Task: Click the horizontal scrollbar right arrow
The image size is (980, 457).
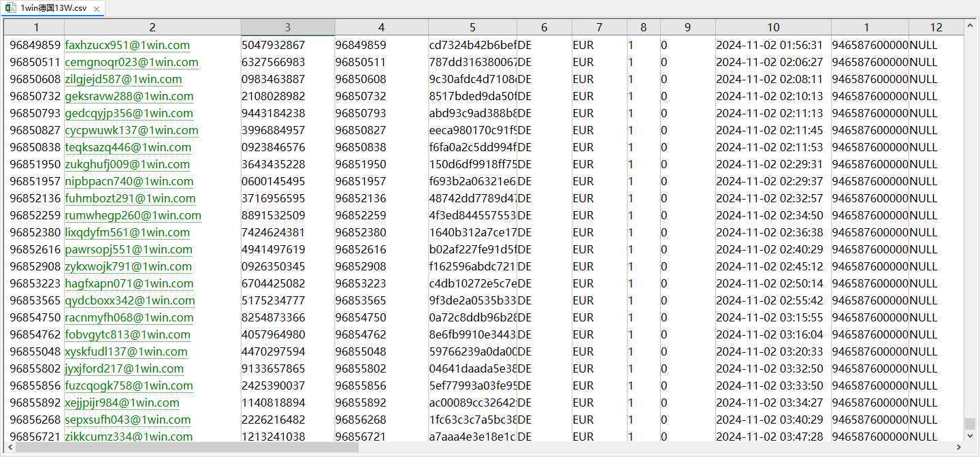Action: pos(959,447)
